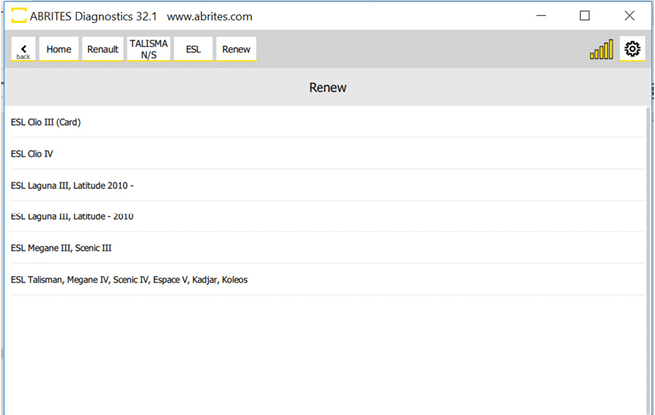Select ESL Talisman, Megane IV, Scenic IV entry
Image resolution: width=655 pixels, height=415 pixels.
pos(129,280)
